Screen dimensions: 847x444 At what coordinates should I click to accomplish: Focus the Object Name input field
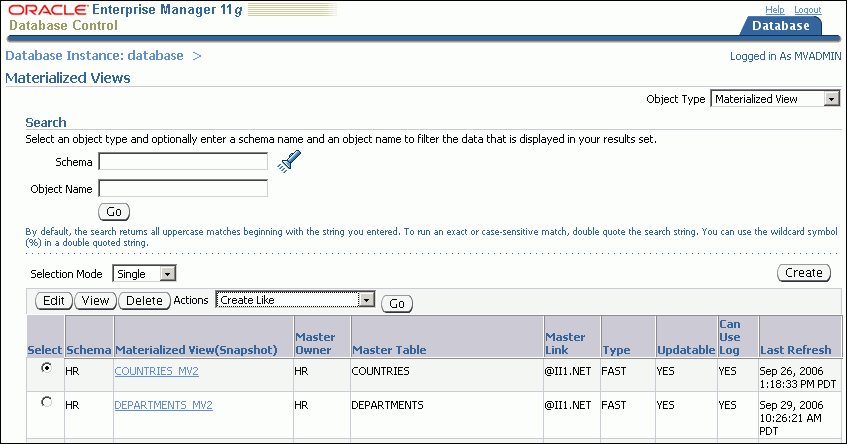(183, 189)
